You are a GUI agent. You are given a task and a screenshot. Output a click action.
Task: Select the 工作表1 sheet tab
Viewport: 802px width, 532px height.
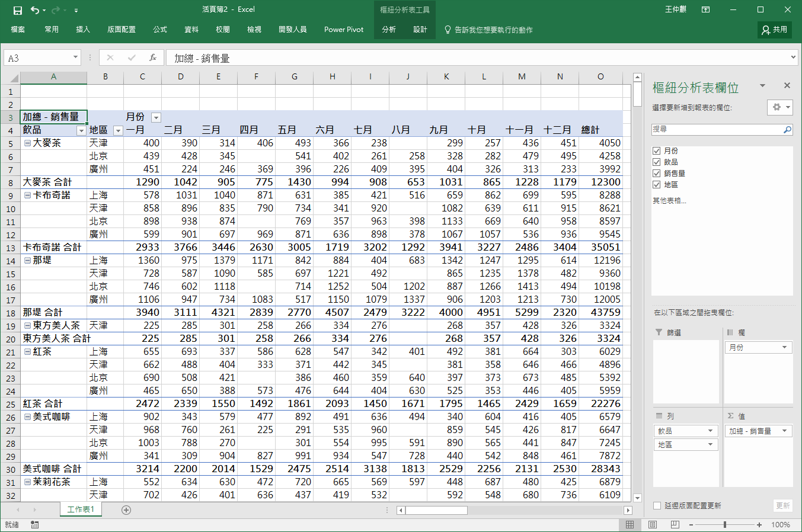click(81, 509)
